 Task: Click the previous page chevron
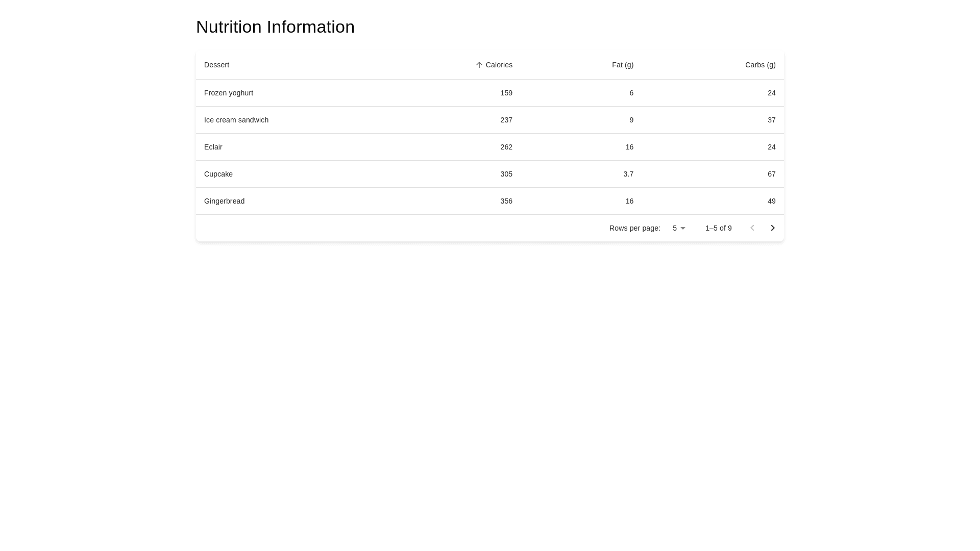[752, 228]
